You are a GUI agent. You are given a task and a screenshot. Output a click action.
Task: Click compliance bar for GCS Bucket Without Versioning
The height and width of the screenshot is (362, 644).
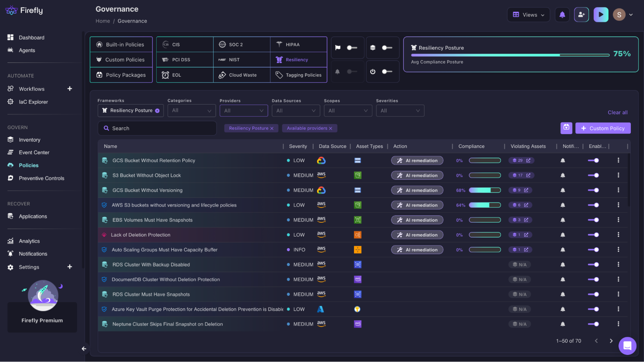coord(485,190)
